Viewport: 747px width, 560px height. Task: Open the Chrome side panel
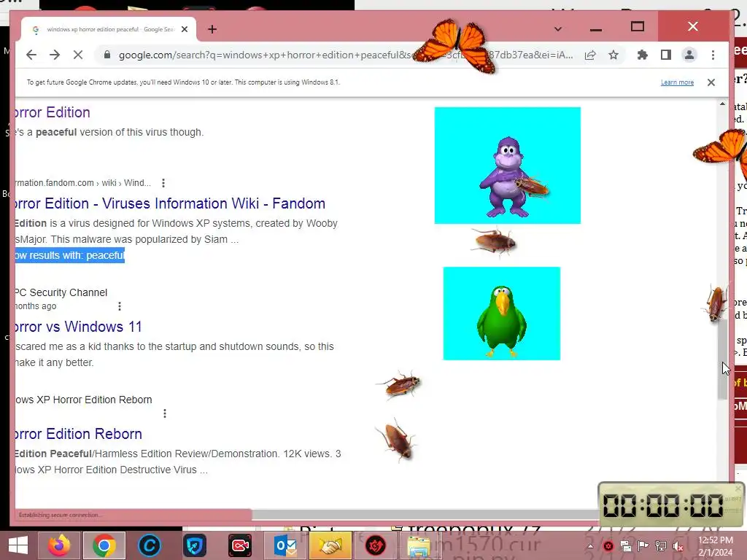click(666, 55)
